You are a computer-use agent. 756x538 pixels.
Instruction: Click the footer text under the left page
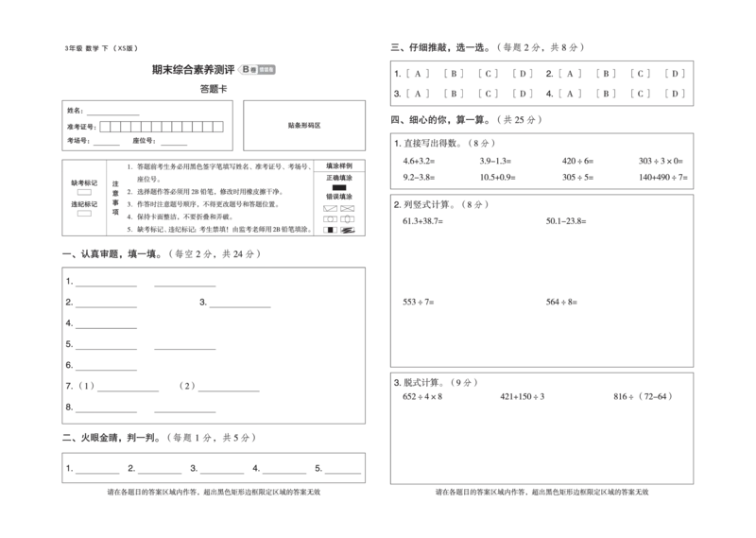pos(215,493)
